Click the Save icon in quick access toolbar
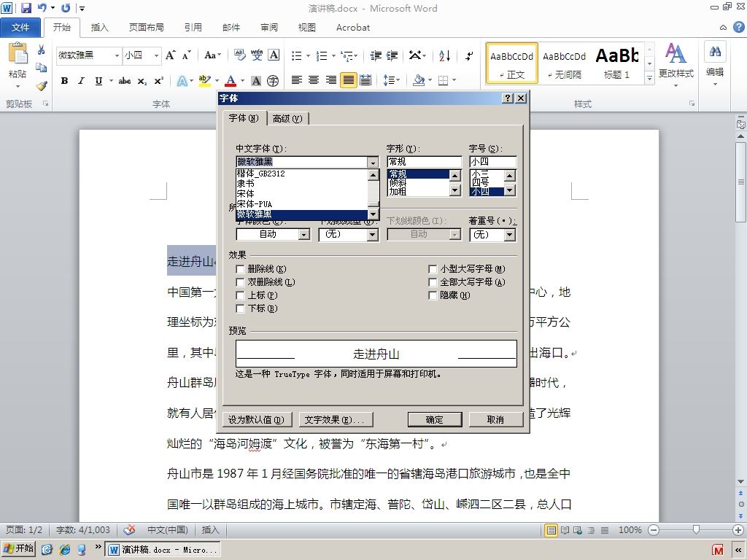 [26, 7]
